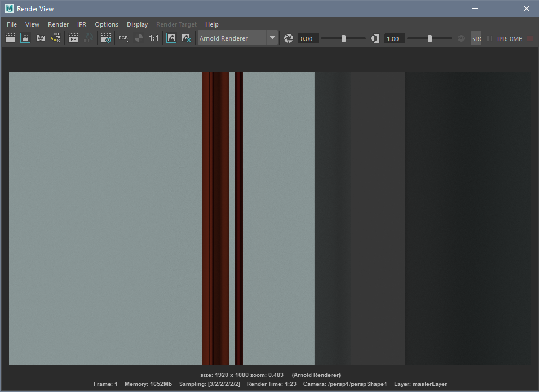Keep the current rendered image
539x392 pixels.
coord(171,38)
